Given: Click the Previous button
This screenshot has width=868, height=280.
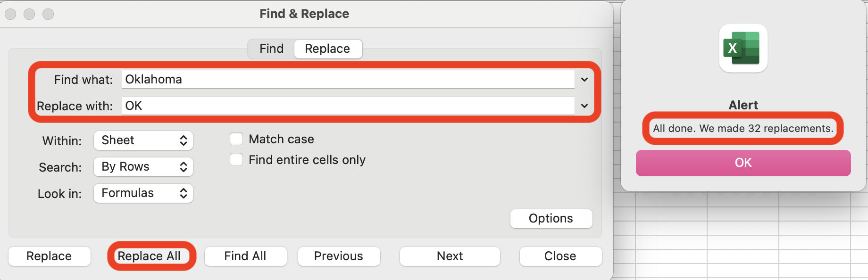Looking at the screenshot, I should click(x=339, y=256).
